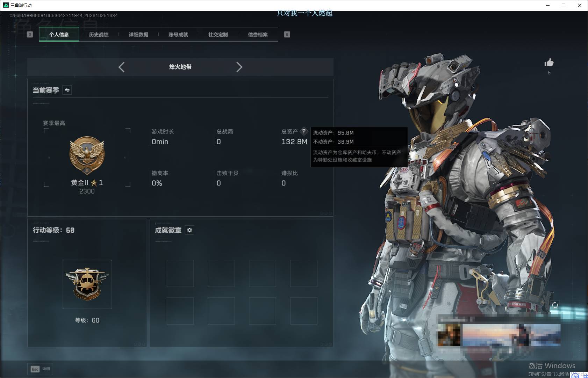Click the rotate character model icon

coord(555,305)
